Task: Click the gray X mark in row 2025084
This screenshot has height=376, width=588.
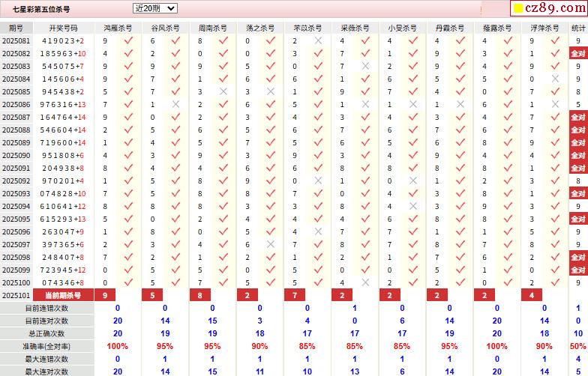Action: tap(555, 79)
